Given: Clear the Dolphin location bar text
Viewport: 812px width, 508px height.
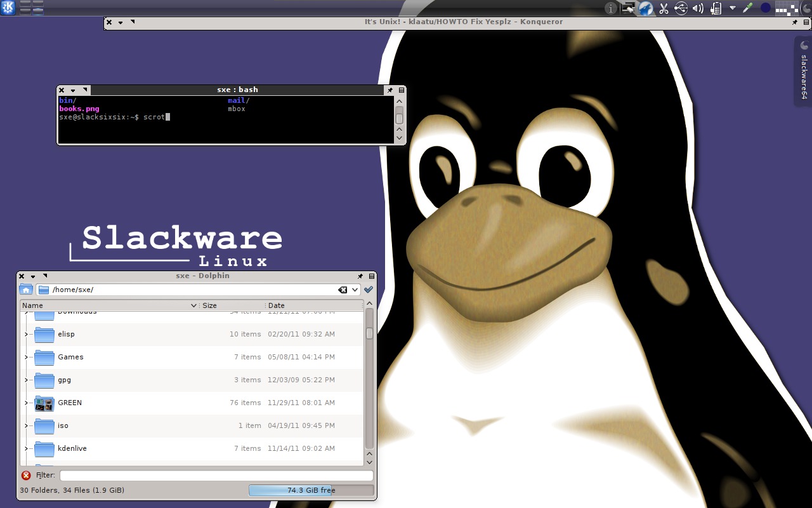Looking at the screenshot, I should 343,290.
